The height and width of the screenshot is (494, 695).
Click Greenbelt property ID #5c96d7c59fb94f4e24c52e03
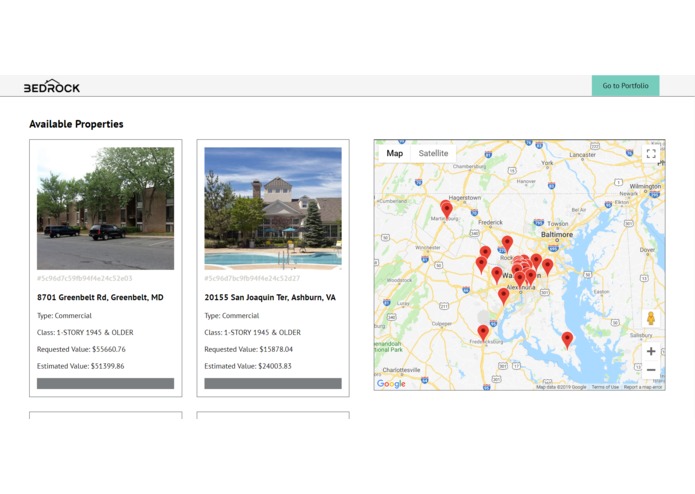pyautogui.click(x=85, y=278)
